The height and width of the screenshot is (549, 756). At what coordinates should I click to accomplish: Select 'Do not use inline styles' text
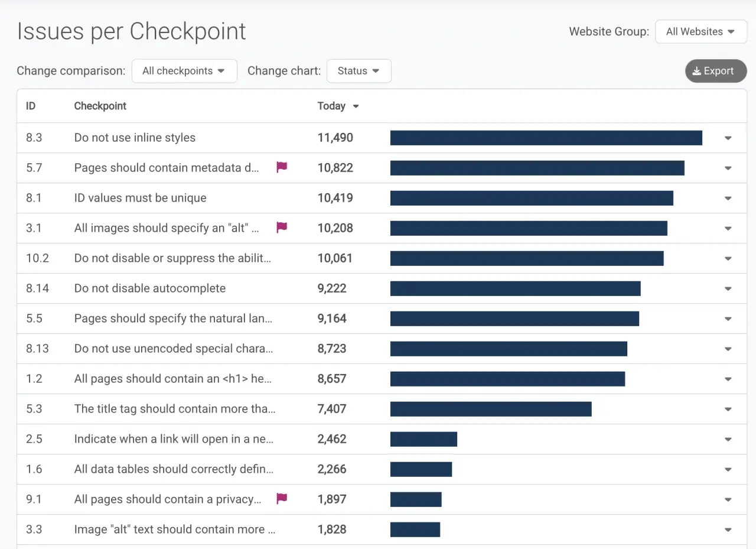[x=135, y=138]
